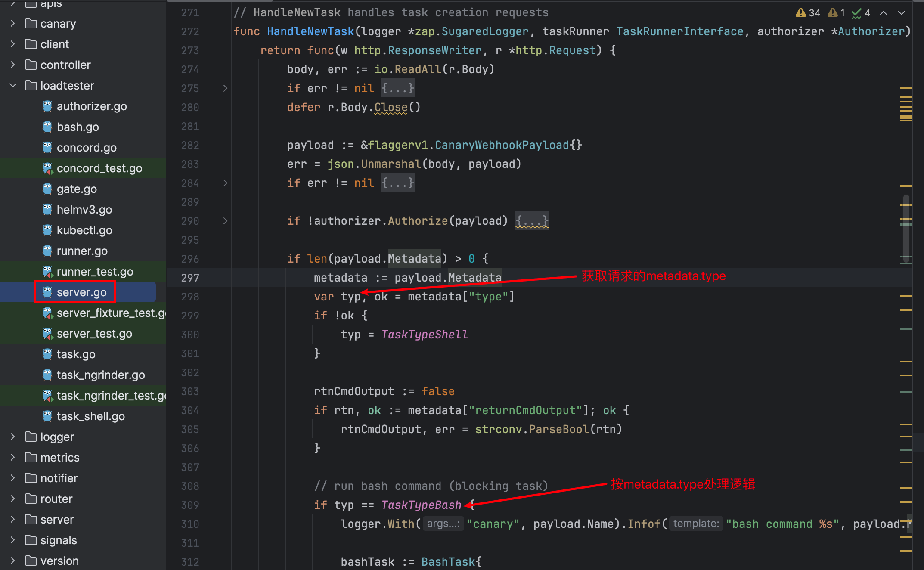Go to previous highlighted error arrow
924x570 pixels.
click(884, 13)
